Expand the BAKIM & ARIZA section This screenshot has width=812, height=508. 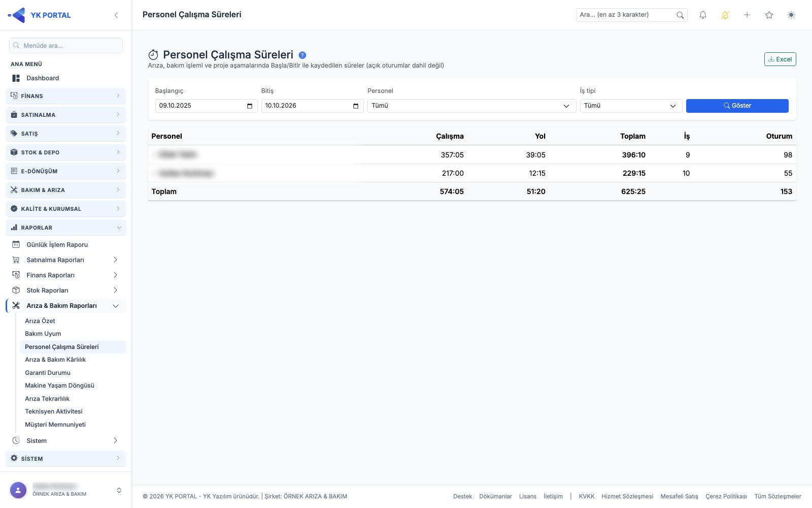coord(66,190)
